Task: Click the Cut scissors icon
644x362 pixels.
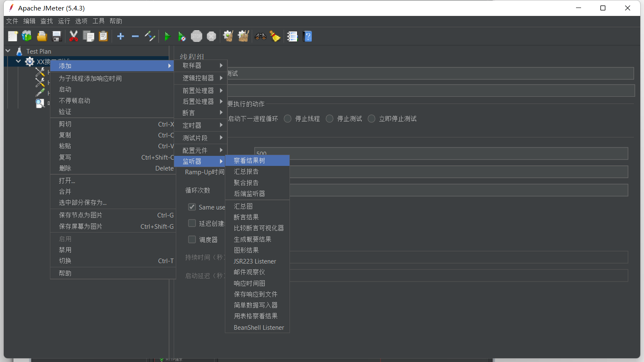Action: pos(73,36)
